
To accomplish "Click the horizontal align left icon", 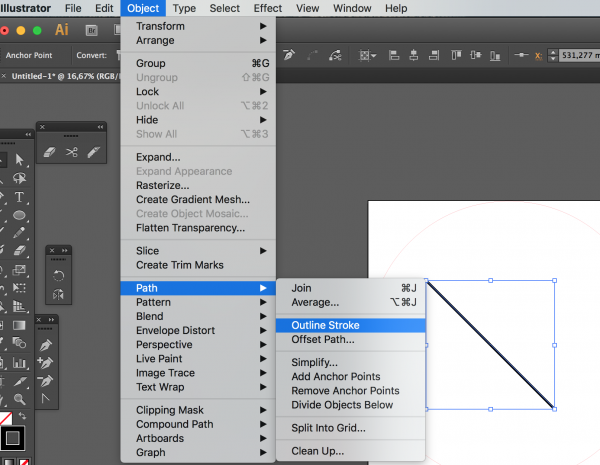I will (394, 55).
